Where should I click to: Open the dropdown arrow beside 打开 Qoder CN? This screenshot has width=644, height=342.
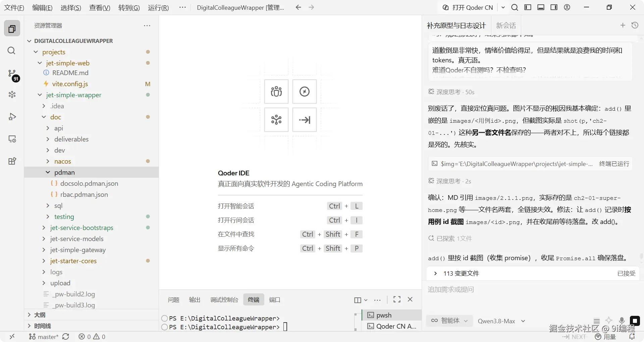(503, 7)
